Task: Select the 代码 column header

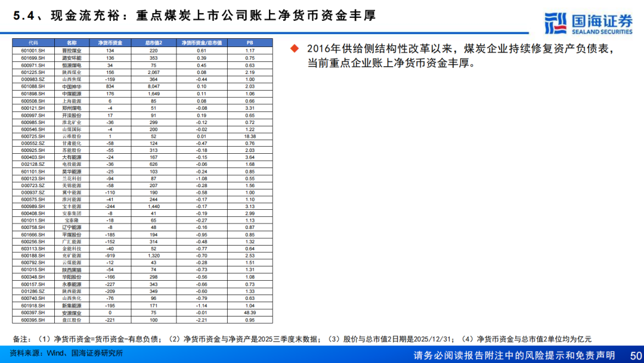Action: (33, 43)
